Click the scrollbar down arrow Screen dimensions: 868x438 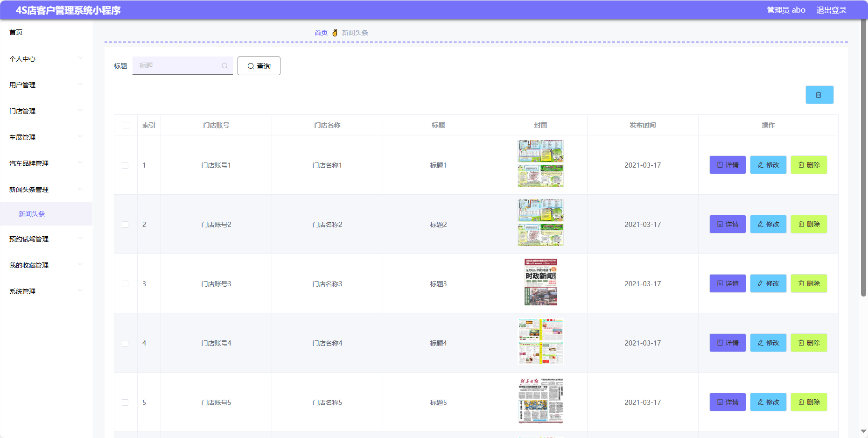863,431
